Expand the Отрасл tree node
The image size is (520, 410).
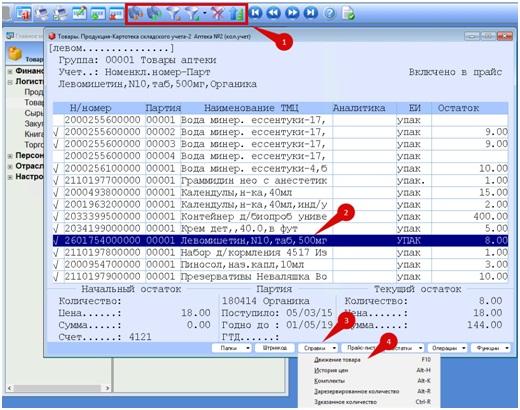coord(10,166)
